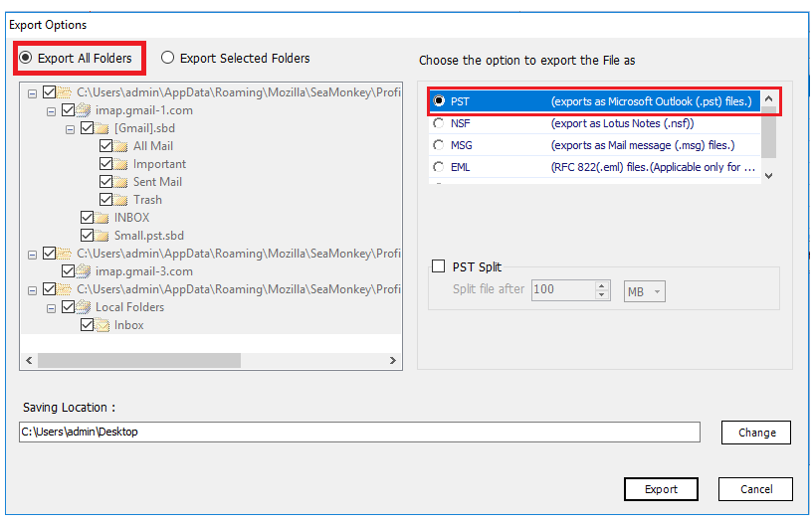The height and width of the screenshot is (524, 812).
Task: Uncheck the INBOX folder checkbox
Action: tap(87, 217)
